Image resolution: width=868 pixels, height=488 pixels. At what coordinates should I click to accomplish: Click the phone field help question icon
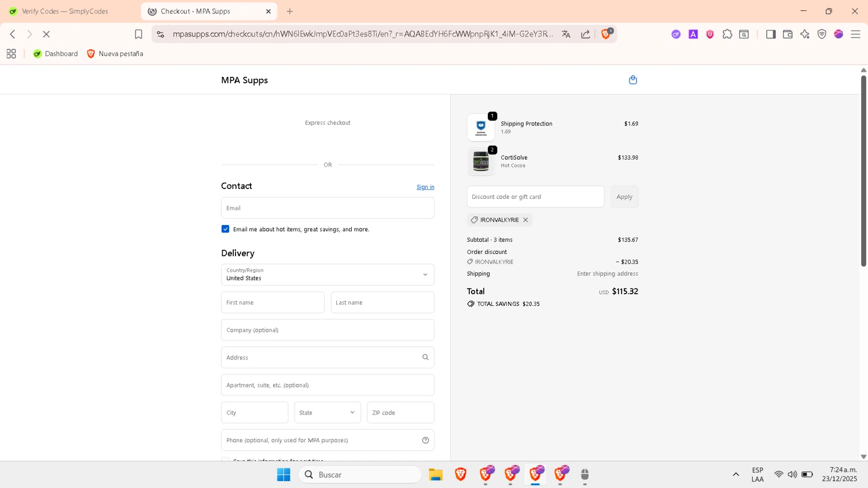point(425,440)
